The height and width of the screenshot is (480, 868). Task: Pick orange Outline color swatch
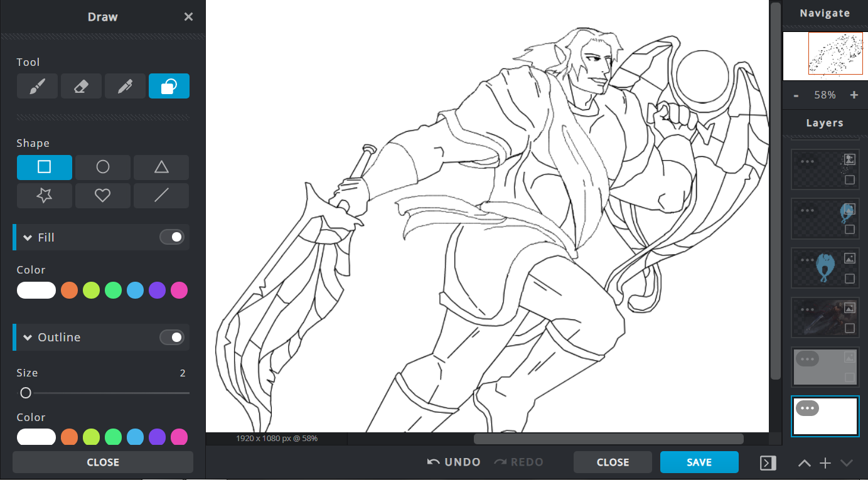(69, 437)
